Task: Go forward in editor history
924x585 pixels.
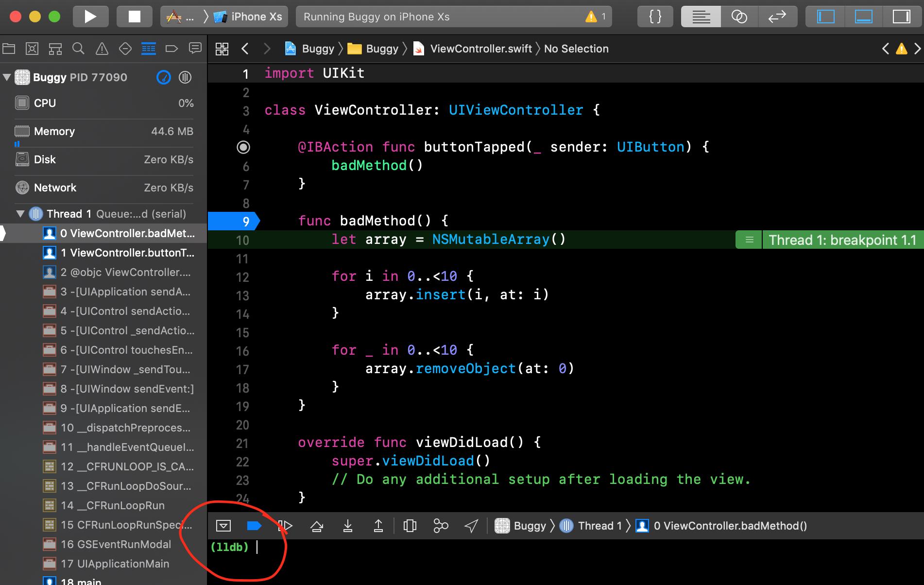Action: pyautogui.click(x=267, y=49)
